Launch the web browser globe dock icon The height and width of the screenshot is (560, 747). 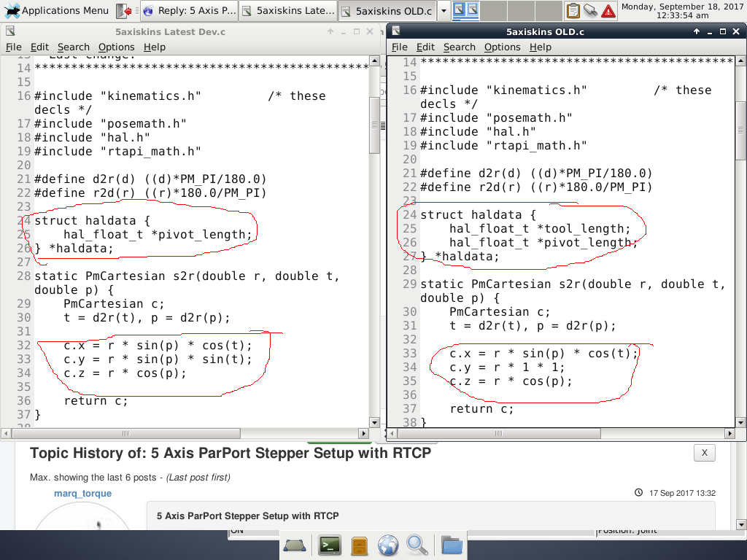click(388, 545)
